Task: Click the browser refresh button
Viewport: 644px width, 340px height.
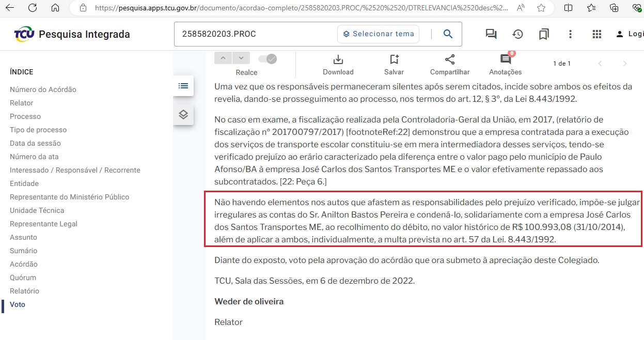Action: pos(33,8)
